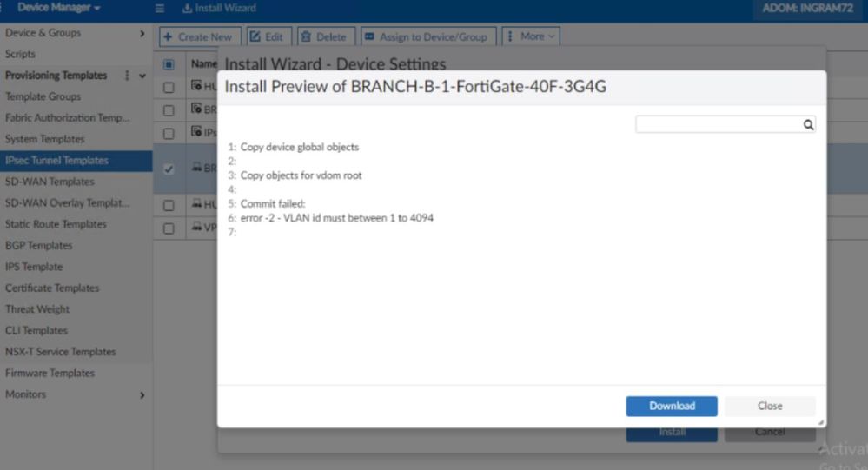This screenshot has height=470, width=868.
Task: Open Threat Weight
Action: tap(37, 309)
